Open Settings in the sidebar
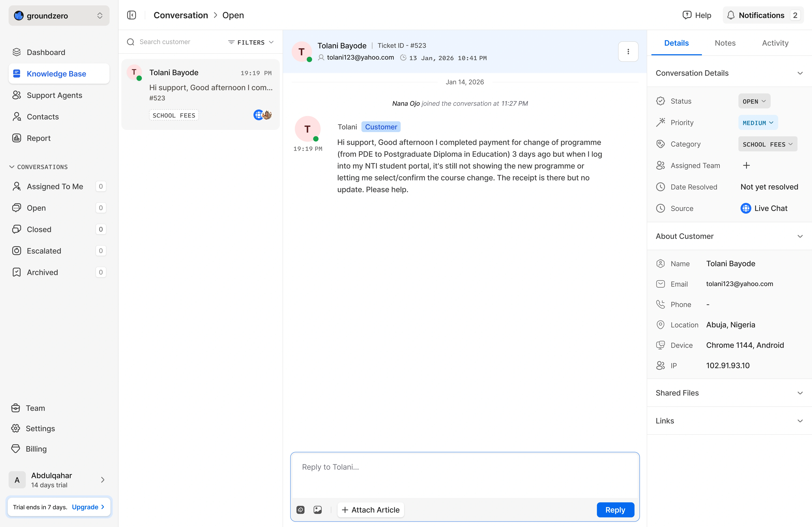The width and height of the screenshot is (812, 527). pyautogui.click(x=40, y=429)
